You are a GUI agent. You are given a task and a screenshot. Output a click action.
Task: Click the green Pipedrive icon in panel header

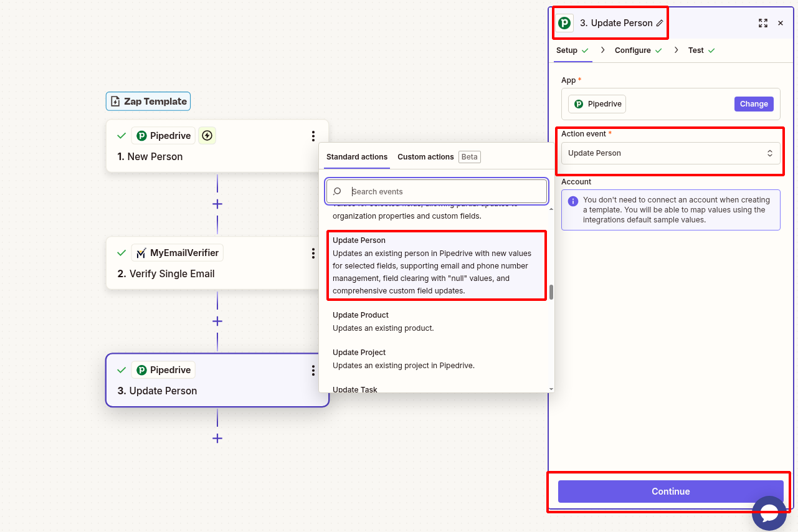pos(564,22)
